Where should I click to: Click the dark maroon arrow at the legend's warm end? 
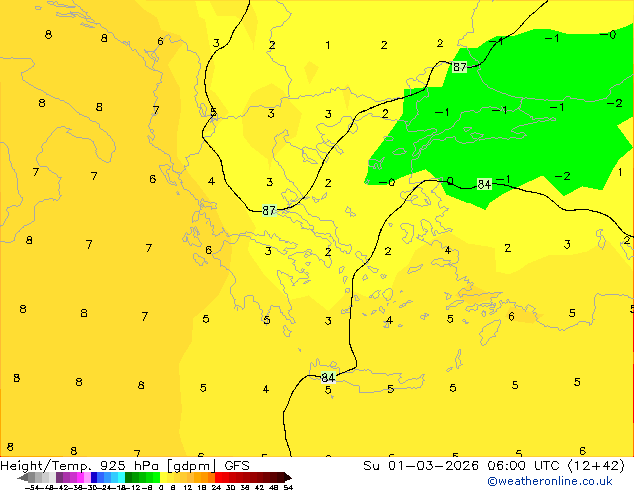[288, 478]
